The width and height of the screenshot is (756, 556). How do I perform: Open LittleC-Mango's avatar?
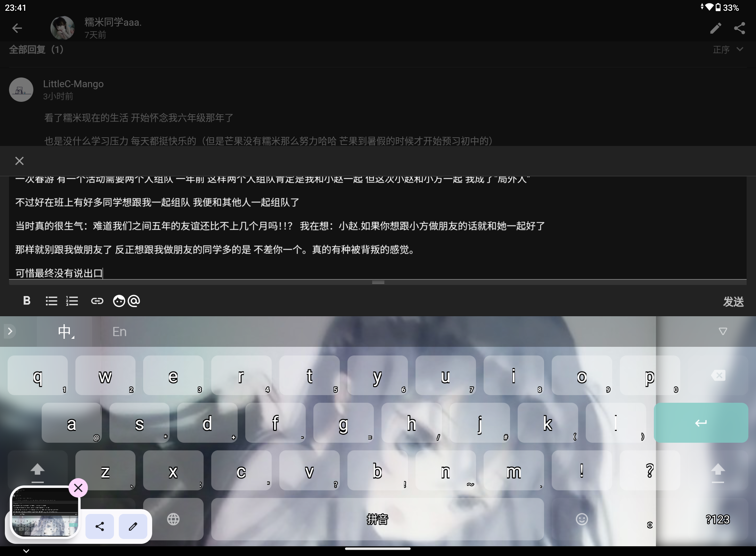[21, 90]
